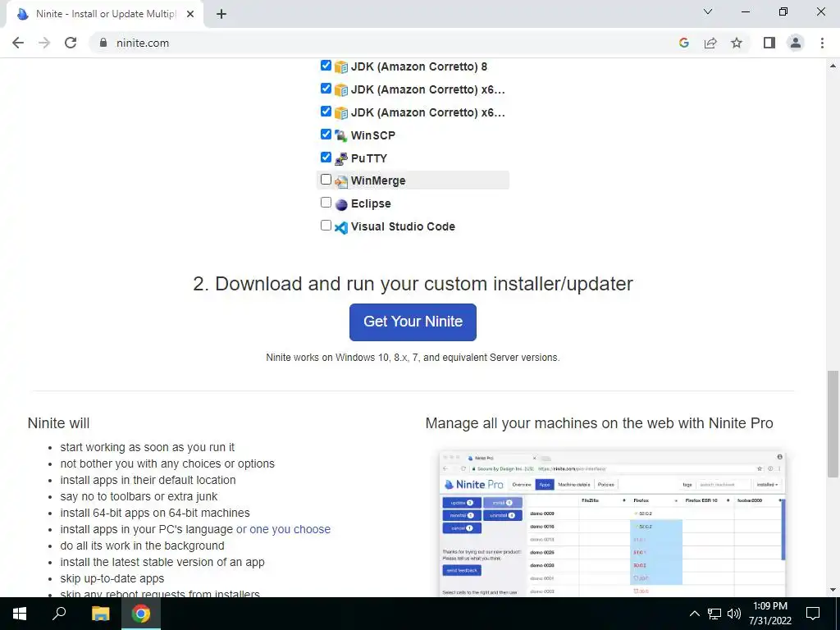The height and width of the screenshot is (630, 840).
Task: Uncheck the PuTTY checkbox
Action: coord(326,157)
